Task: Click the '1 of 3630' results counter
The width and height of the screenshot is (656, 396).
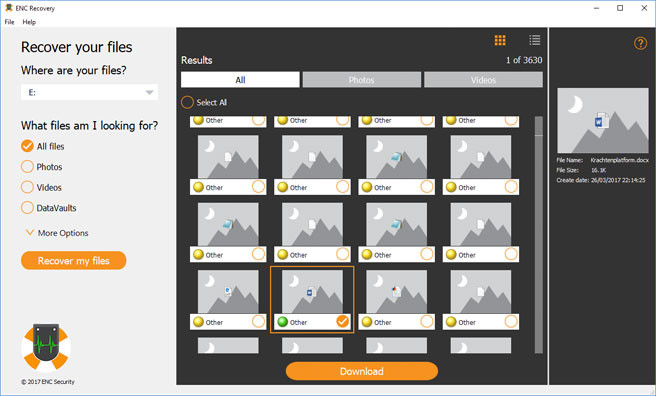Action: point(524,60)
